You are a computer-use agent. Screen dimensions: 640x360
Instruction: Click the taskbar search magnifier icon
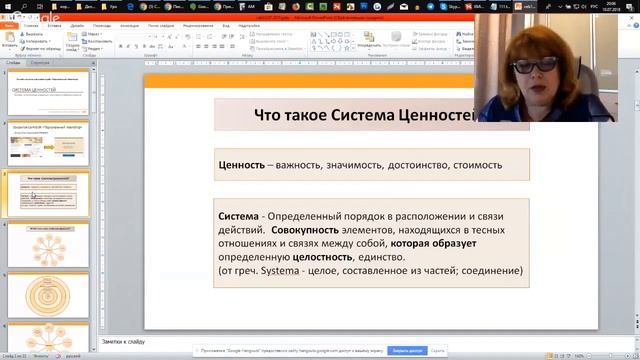click(24, 7)
